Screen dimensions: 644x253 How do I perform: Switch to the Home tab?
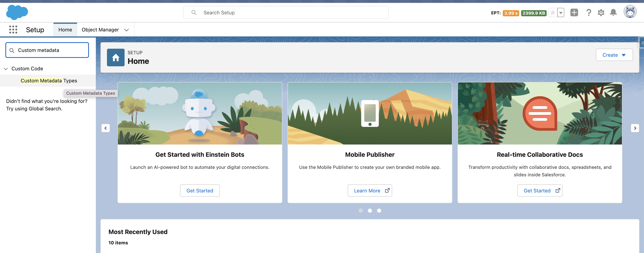65,30
